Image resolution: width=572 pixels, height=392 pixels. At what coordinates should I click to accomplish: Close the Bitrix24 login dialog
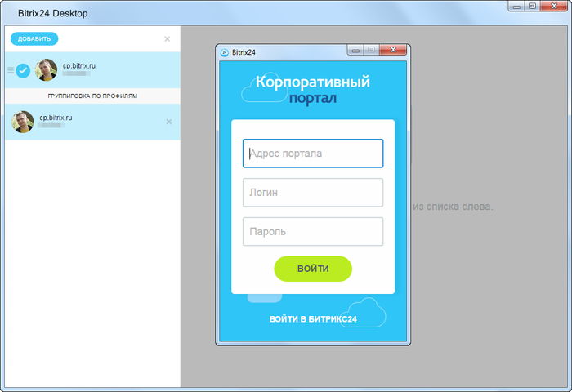point(393,50)
